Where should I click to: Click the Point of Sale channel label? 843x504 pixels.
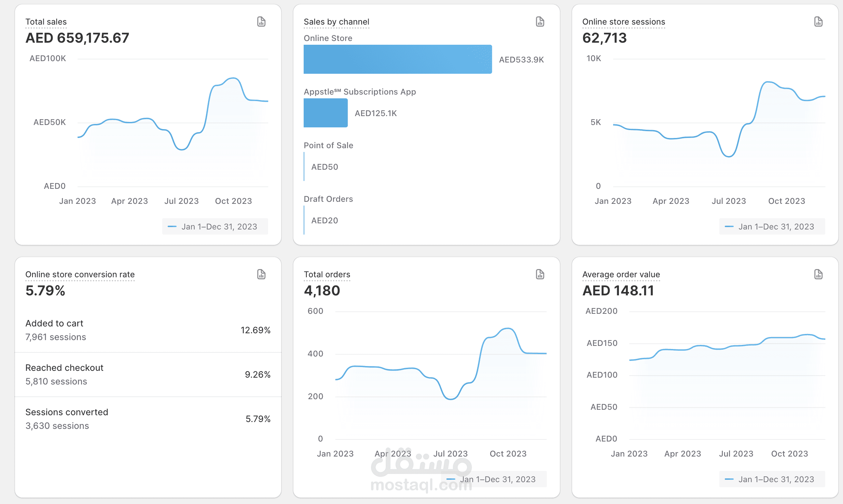[x=328, y=145]
